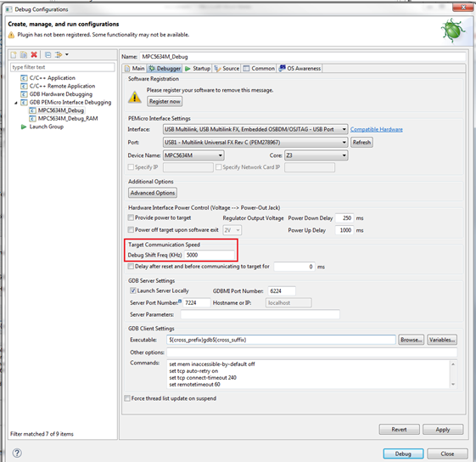Open the Interface dropdown
This screenshot has width=476, height=462.
[255, 129]
